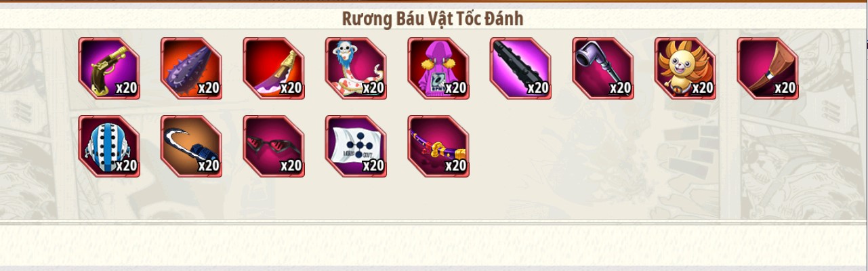Select the skeleton with snake treasure

356,68
